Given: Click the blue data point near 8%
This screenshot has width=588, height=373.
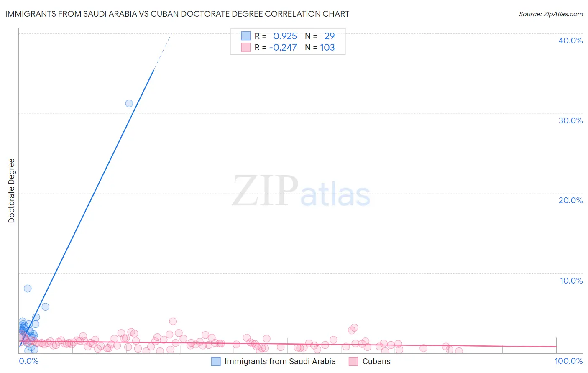Looking at the screenshot, I should [28, 288].
